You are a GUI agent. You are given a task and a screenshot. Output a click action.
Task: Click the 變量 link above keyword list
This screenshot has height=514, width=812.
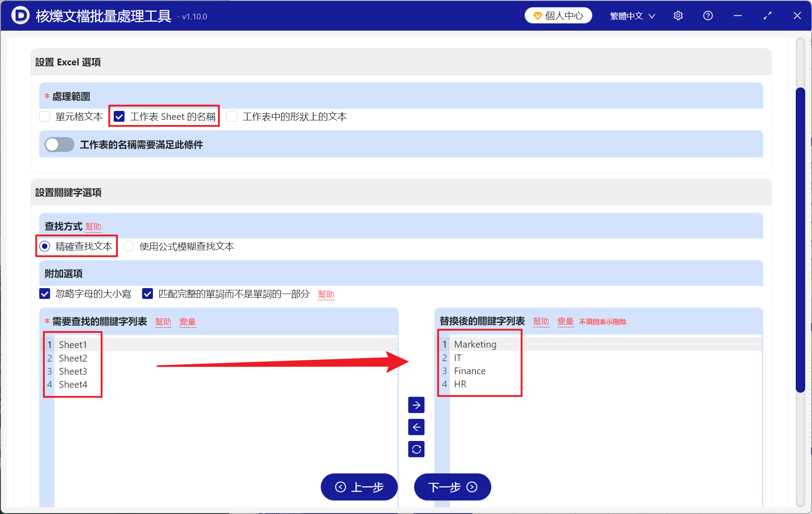pyautogui.click(x=188, y=321)
